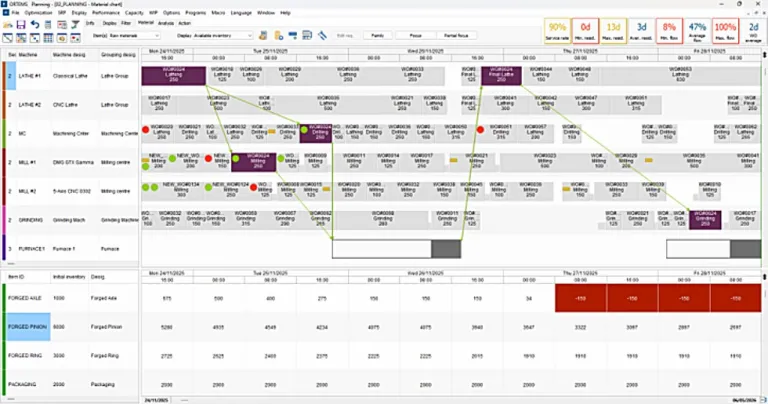Click the Partial focus button
Viewport: 768px width, 404px height.
coord(456,36)
